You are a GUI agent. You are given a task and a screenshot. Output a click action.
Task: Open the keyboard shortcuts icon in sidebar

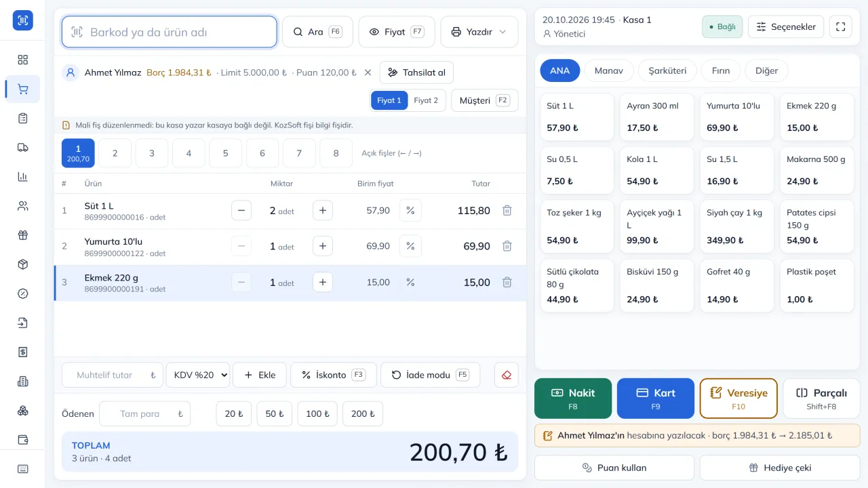pos(23,469)
